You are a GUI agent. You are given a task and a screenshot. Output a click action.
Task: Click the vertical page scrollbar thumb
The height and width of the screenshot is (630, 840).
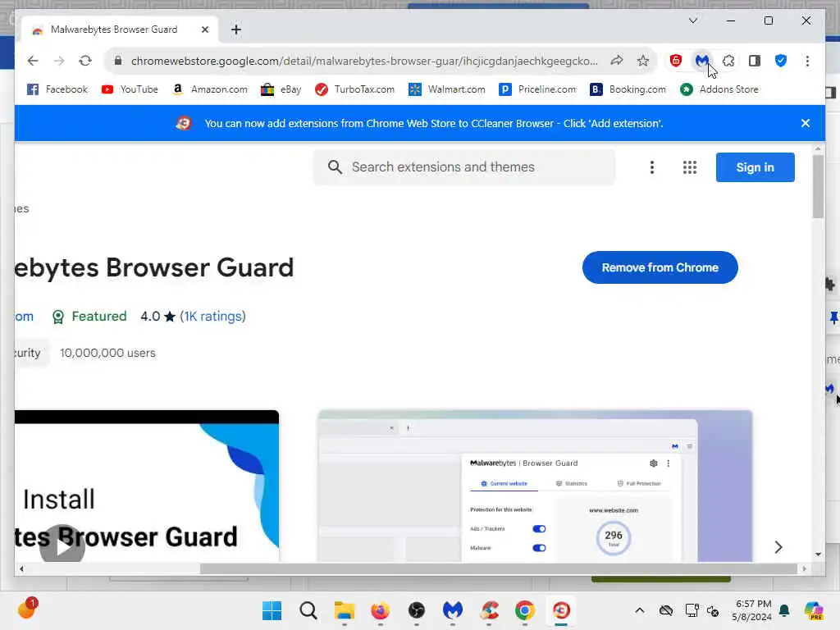(818, 186)
